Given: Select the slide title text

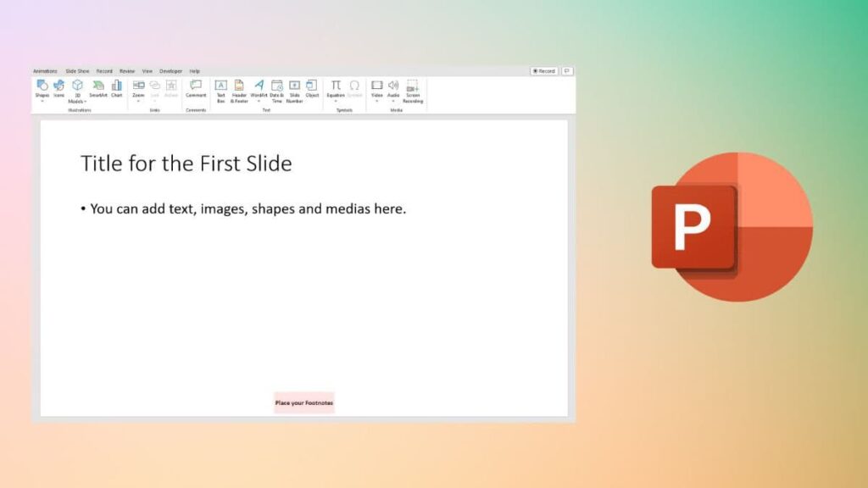Looking at the screenshot, I should 186,164.
